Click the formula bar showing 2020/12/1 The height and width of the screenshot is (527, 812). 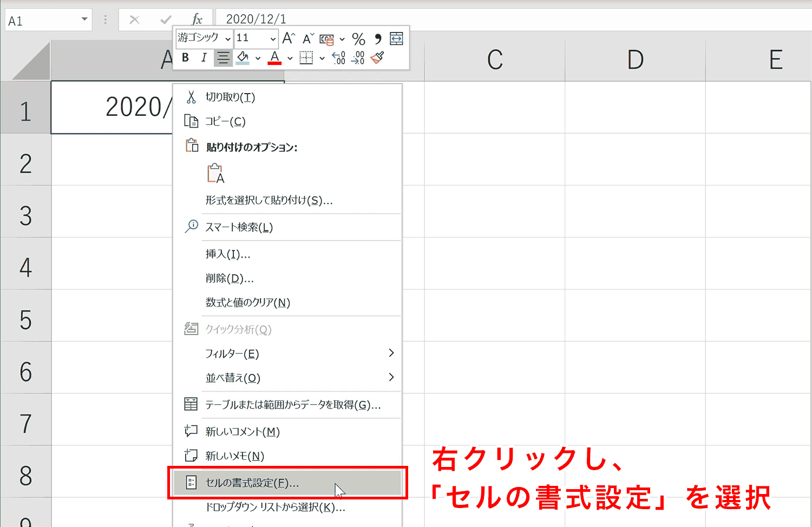(x=513, y=19)
